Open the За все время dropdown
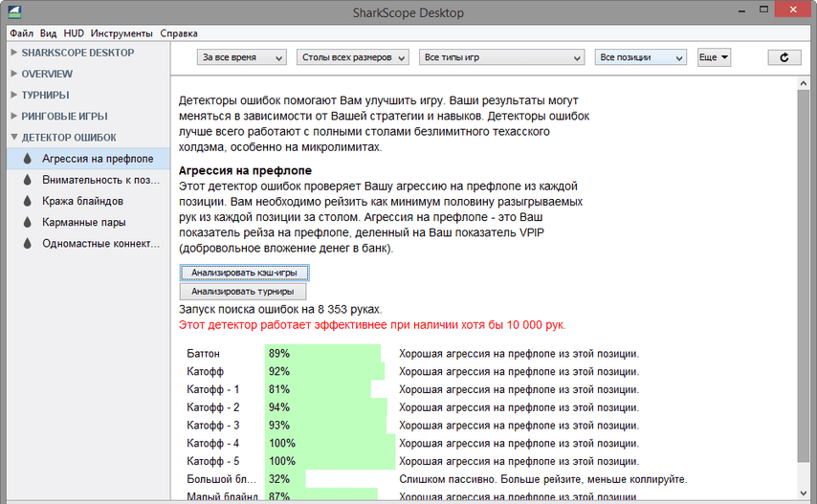This screenshot has height=504, width=817. point(242,57)
